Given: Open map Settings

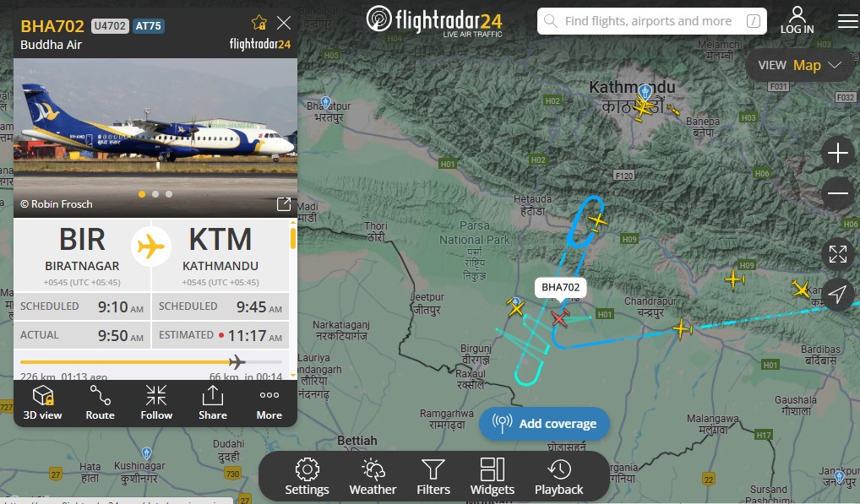Looking at the screenshot, I should click(x=308, y=477).
